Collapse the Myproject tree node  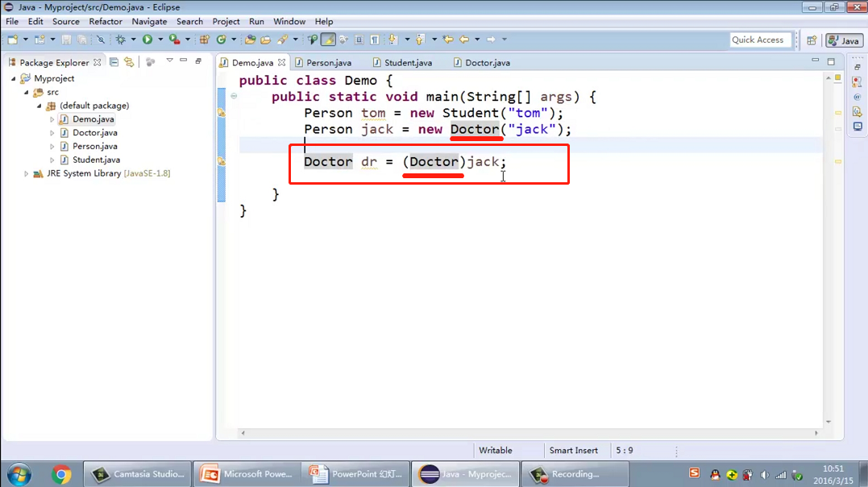click(x=13, y=79)
